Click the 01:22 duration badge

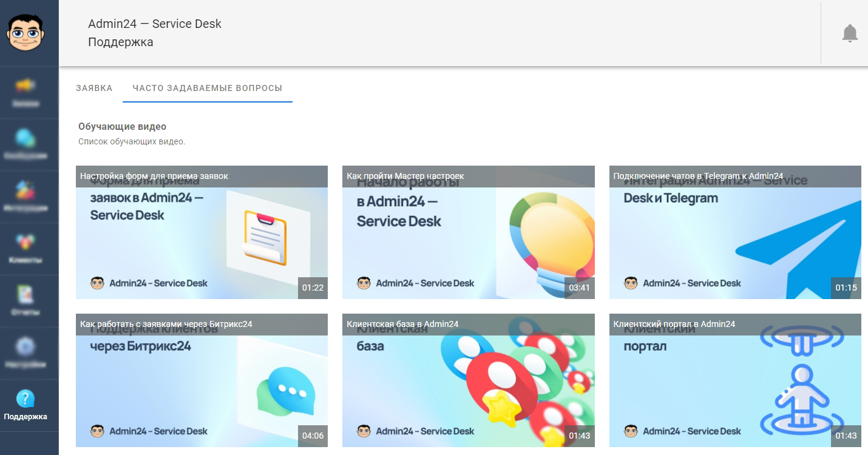click(x=313, y=288)
